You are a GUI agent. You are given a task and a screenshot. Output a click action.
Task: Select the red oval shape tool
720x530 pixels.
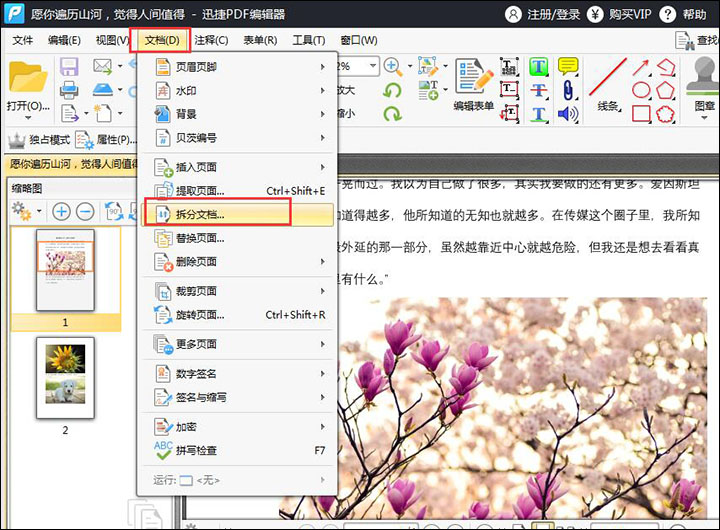point(641,90)
